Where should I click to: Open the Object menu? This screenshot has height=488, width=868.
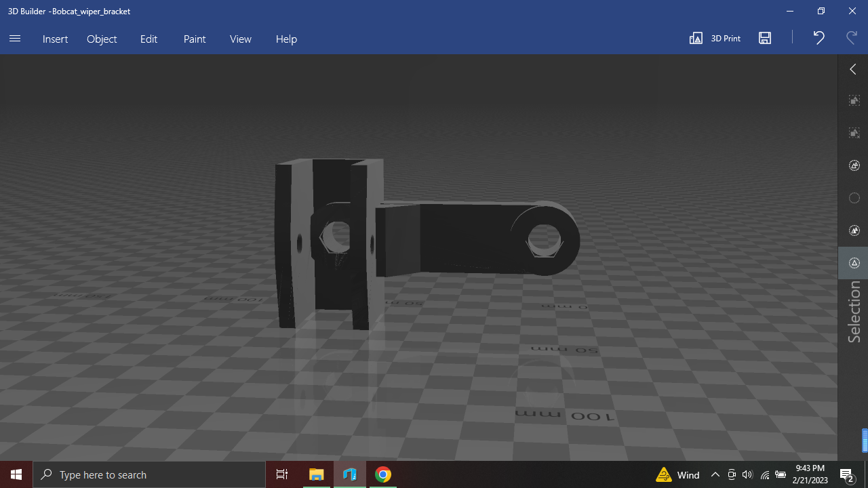click(x=102, y=39)
